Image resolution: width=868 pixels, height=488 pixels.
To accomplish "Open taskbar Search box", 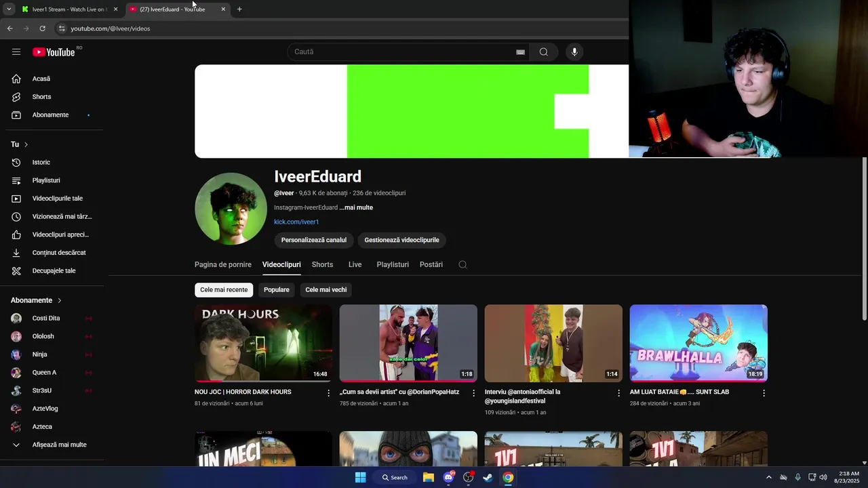I will tap(395, 477).
